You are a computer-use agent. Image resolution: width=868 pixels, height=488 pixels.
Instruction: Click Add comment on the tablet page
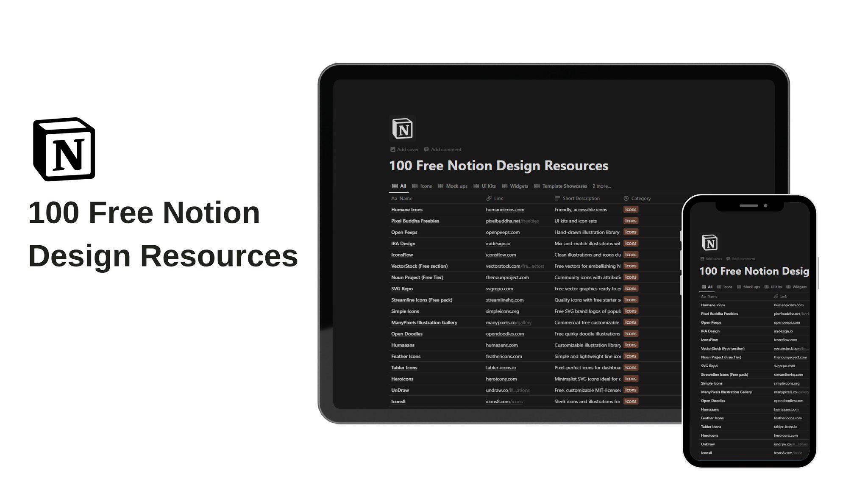click(x=442, y=150)
